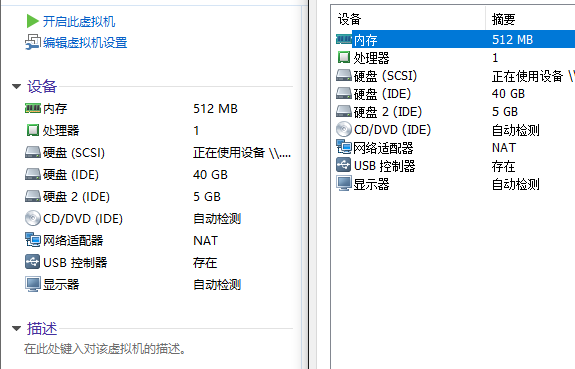This screenshot has height=369, width=575.
Task: Select 硬盘 2 (IDE) in right hardware list
Action: pyautogui.click(x=453, y=112)
